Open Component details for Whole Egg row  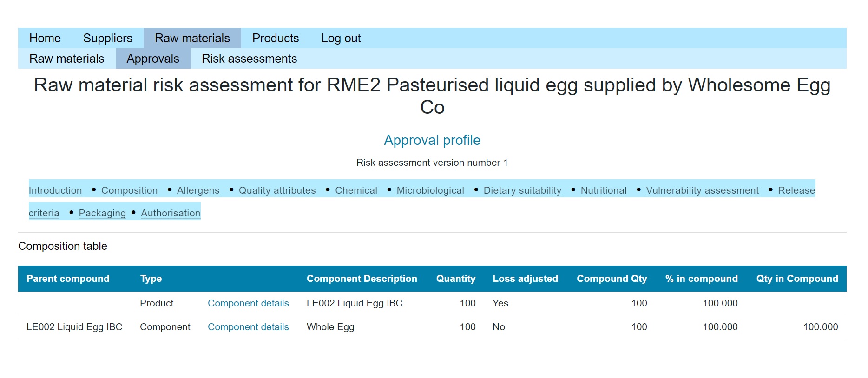248,327
